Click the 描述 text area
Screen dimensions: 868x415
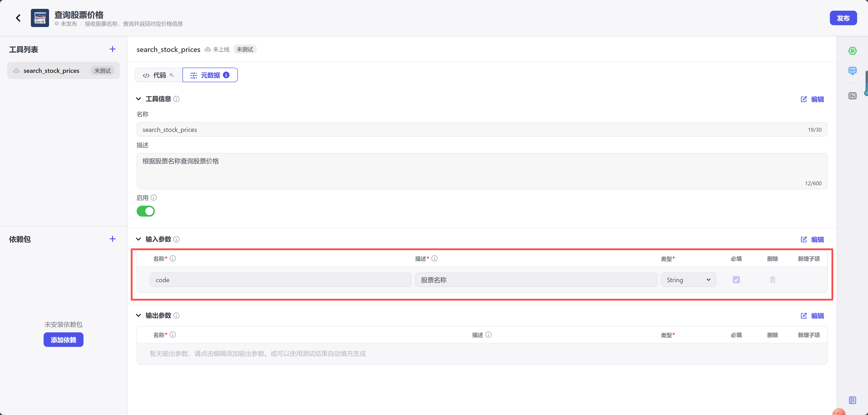pos(481,171)
